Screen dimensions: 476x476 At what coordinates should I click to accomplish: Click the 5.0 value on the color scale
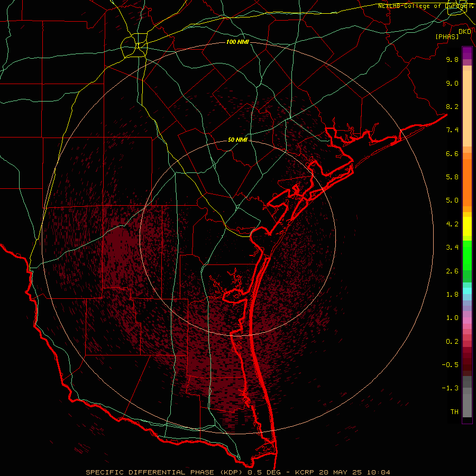pos(452,200)
